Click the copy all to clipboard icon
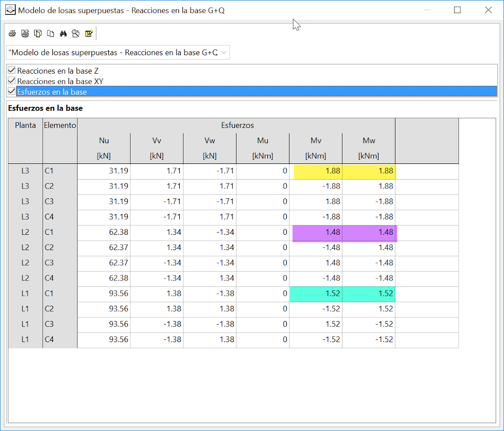Screen dimensions: 504x431 click(x=38, y=34)
